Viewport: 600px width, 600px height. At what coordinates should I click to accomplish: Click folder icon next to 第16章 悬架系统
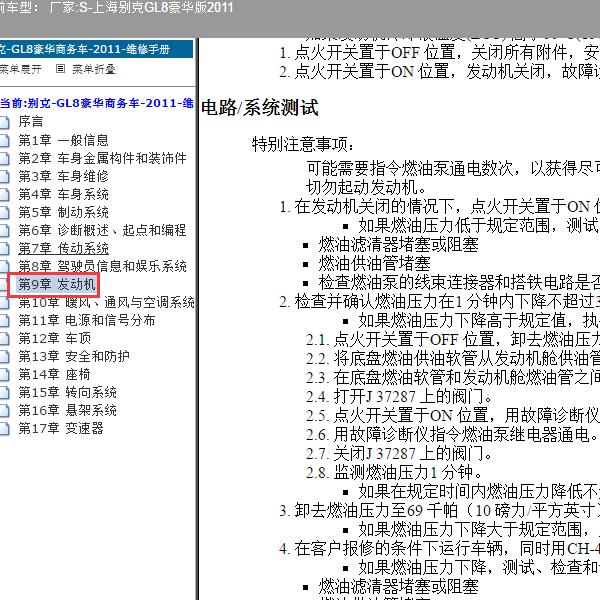click(x=4, y=411)
